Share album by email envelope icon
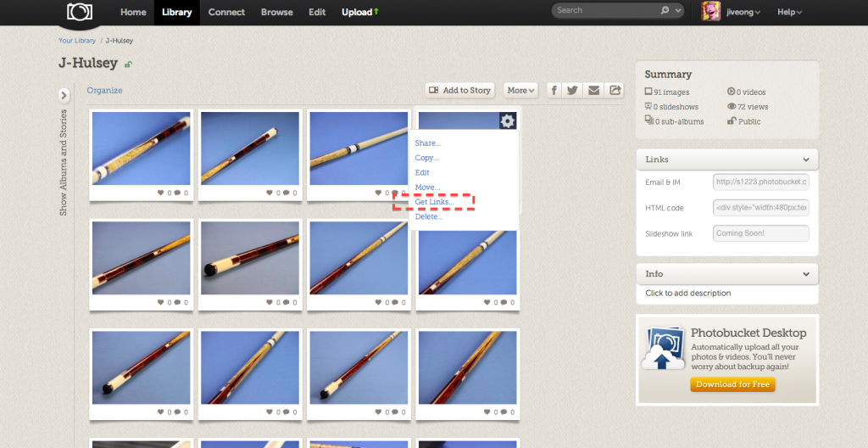This screenshot has height=448, width=868. [593, 91]
